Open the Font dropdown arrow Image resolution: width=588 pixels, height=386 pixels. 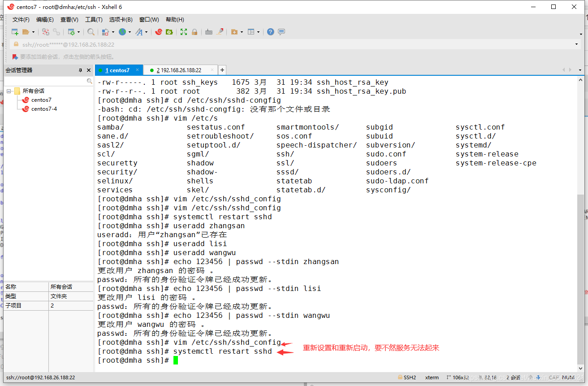point(146,32)
